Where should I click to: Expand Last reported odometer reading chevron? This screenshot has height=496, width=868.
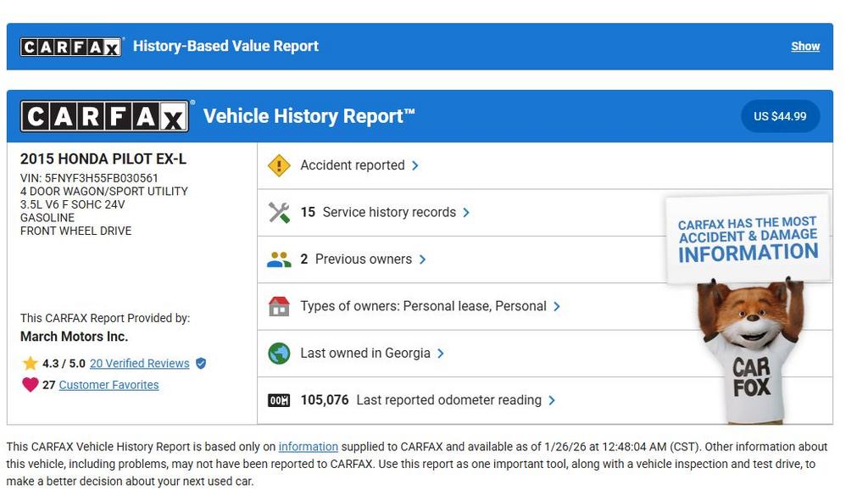[x=552, y=400]
